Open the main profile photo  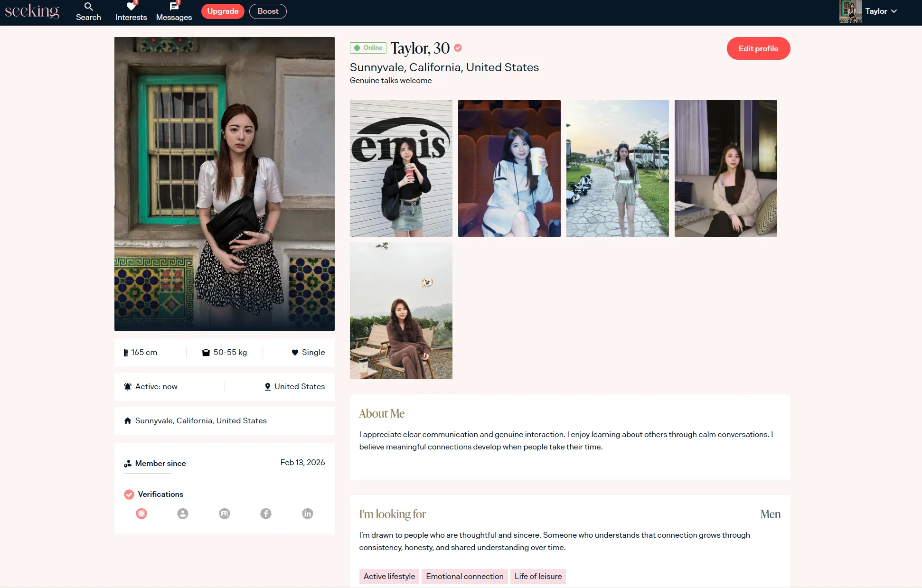224,184
